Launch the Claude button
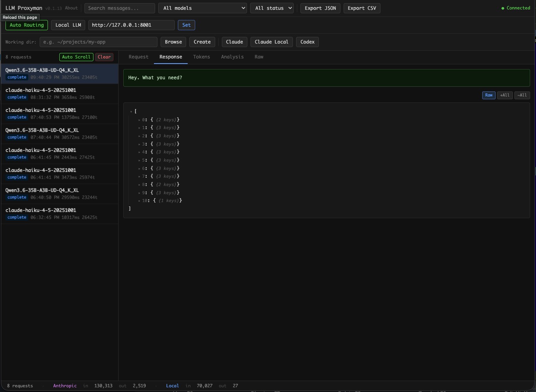The width and height of the screenshot is (536, 392). click(234, 42)
